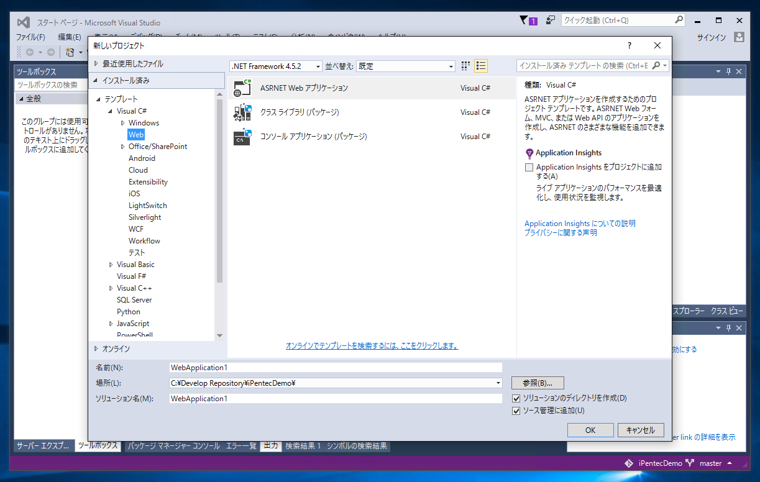Click the Toolbox search field
Screen dimensions: 760x482
pos(50,85)
